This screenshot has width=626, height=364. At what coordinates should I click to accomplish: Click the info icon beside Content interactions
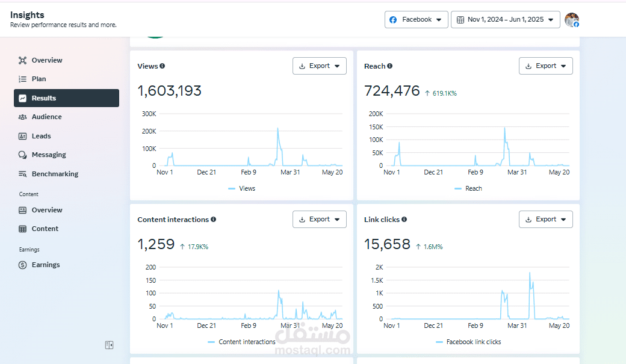click(x=213, y=219)
